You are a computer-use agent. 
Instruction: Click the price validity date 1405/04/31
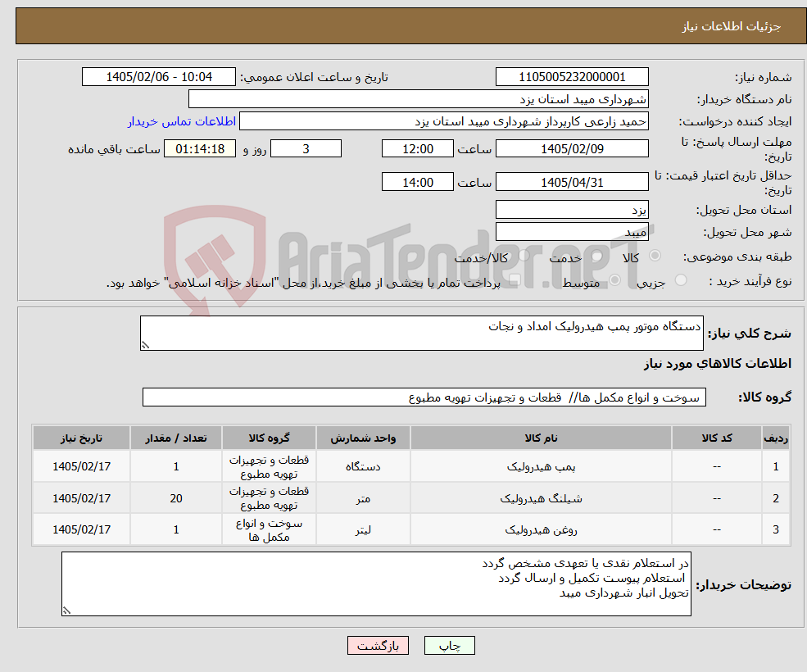(572, 182)
